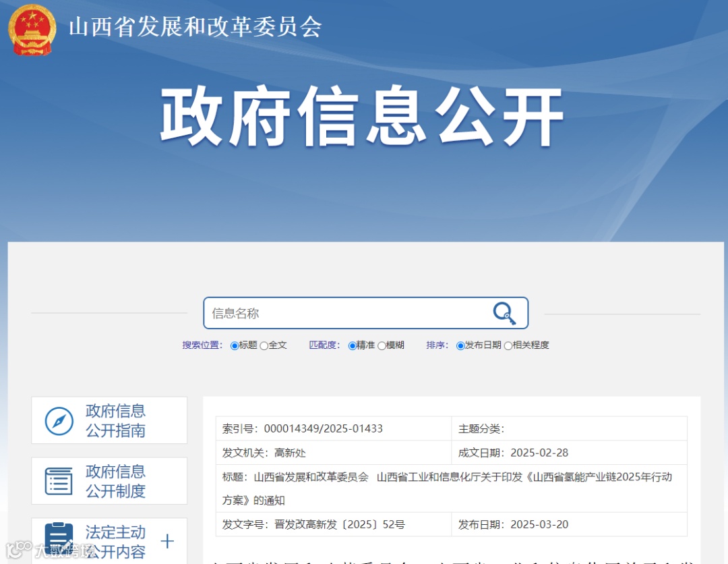The width and height of the screenshot is (728, 564).
Task: Click document number 晋发改高新发〔2025〕52号
Action: 339,524
